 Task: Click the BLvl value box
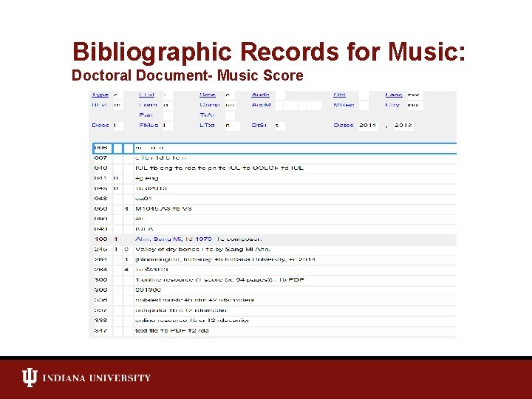[117, 105]
